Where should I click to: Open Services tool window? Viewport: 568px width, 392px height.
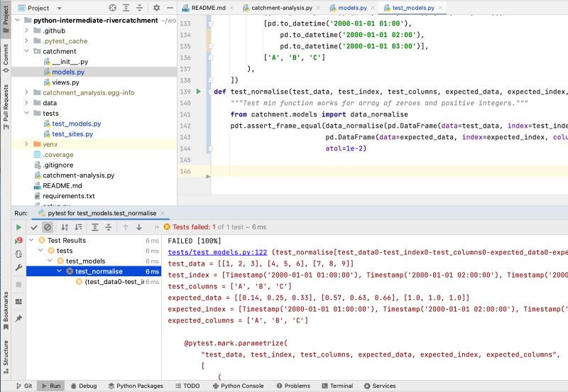pos(380,386)
